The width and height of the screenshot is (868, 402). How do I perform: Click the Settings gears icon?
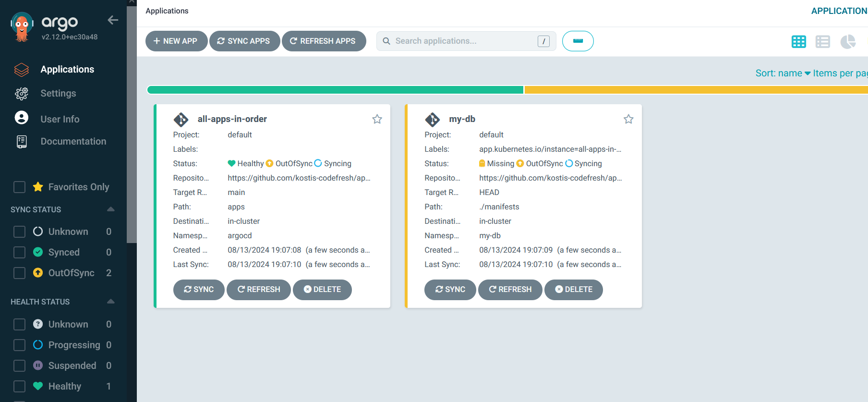[22, 94]
